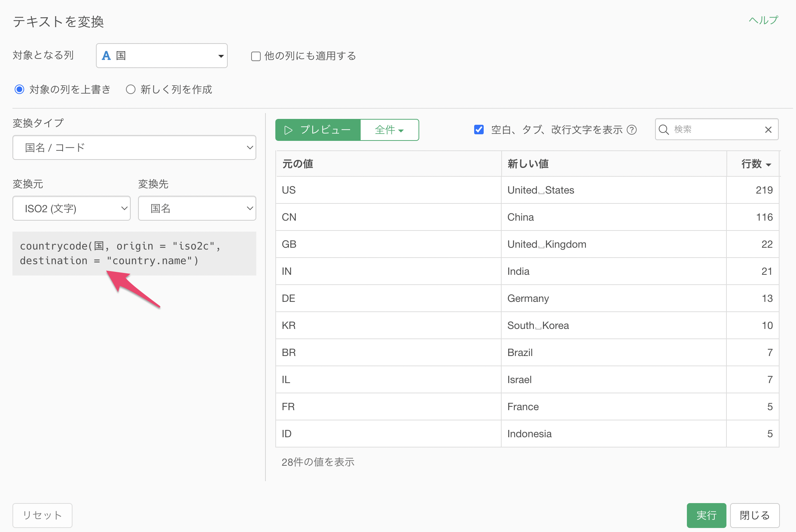Click the China new value cell

click(614, 217)
